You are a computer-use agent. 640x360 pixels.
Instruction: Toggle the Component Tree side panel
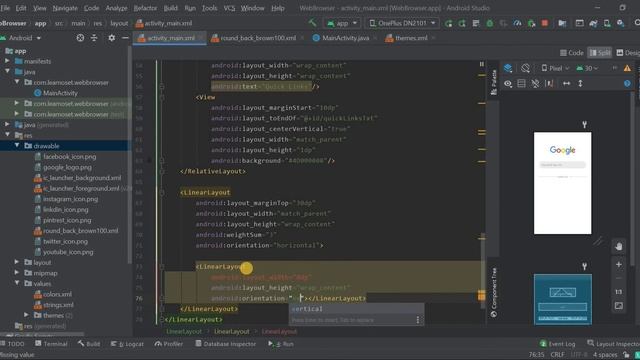tap(493, 292)
